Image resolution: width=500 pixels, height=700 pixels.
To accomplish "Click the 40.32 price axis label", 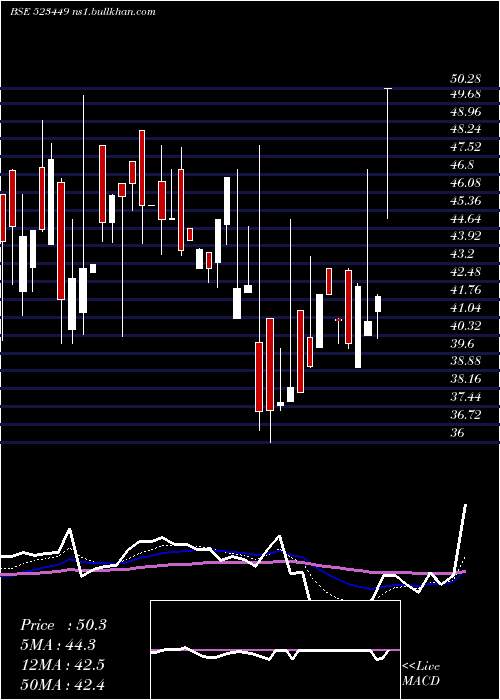I will coord(466,325).
